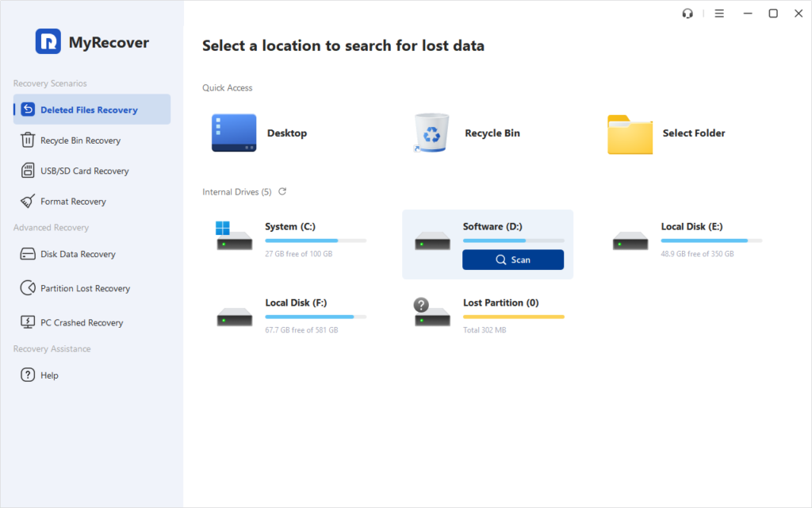Select the Recycle Bin quick access icon
Image resolution: width=812 pixels, height=508 pixels.
pos(431,133)
